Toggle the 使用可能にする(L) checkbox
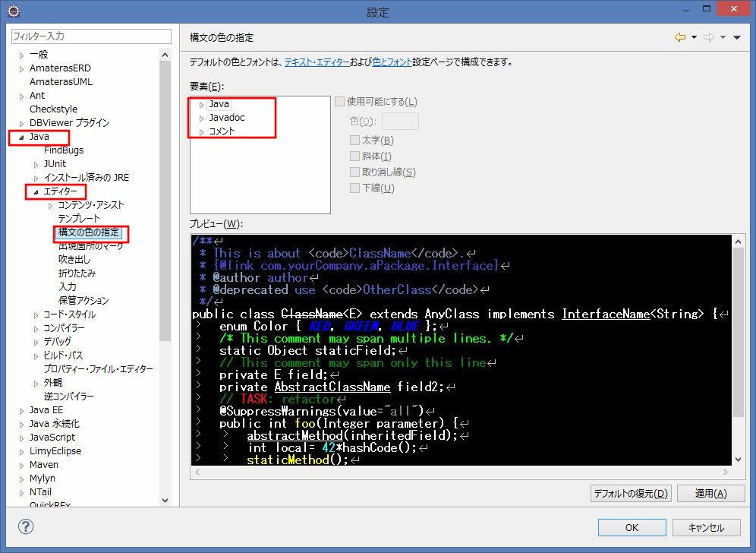Viewport: 756px width, 553px height. [x=340, y=101]
